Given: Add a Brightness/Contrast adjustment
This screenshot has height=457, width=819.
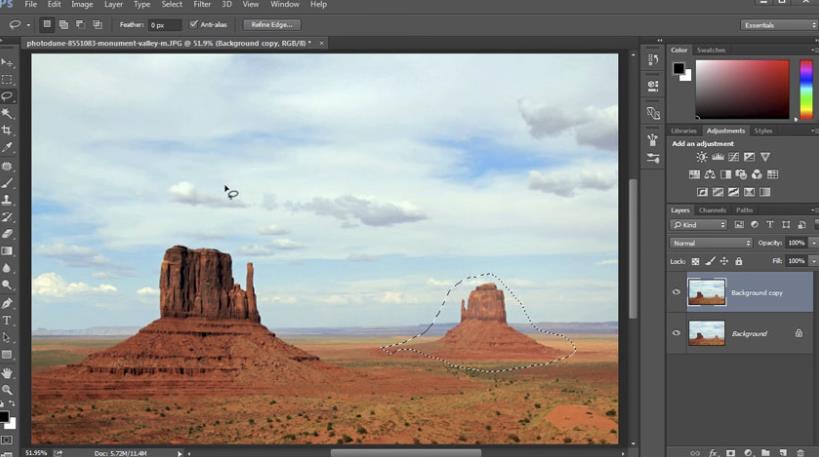Looking at the screenshot, I should 701,157.
